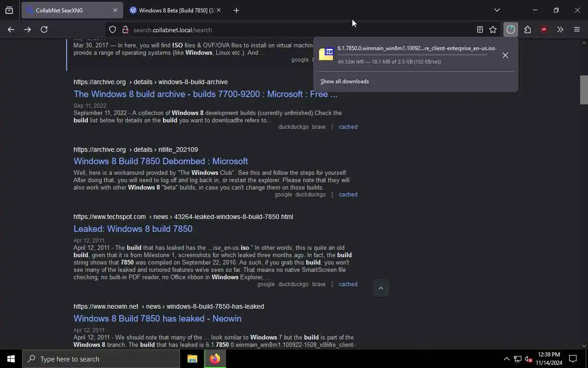
Task: Select the 'Apr 12, 2011' date under Leaked result
Action: (89, 241)
